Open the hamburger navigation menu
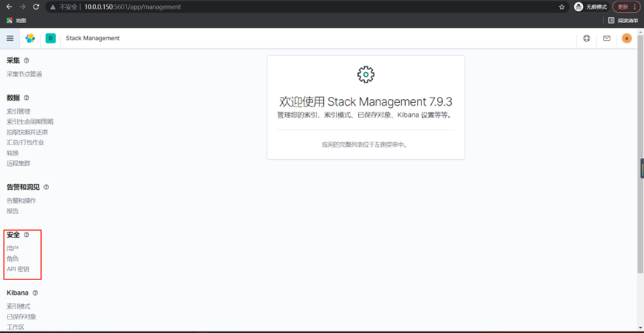 [10, 38]
